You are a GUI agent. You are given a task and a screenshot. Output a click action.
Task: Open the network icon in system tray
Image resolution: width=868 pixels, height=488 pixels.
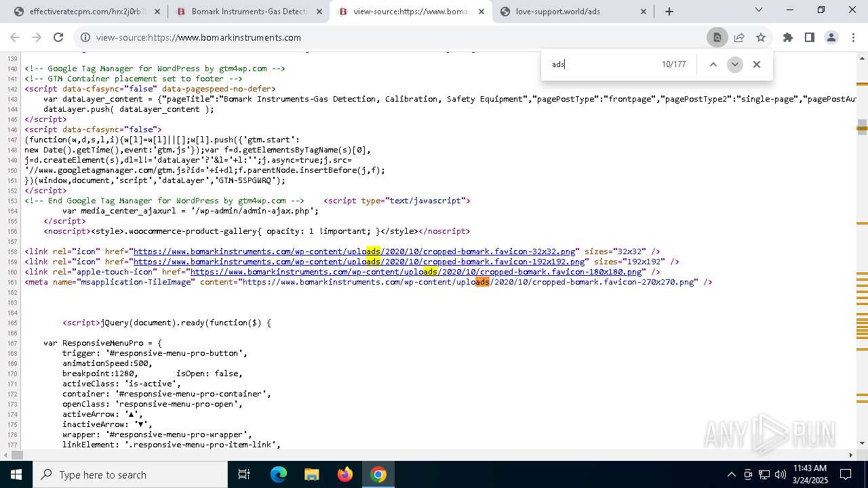click(764, 474)
